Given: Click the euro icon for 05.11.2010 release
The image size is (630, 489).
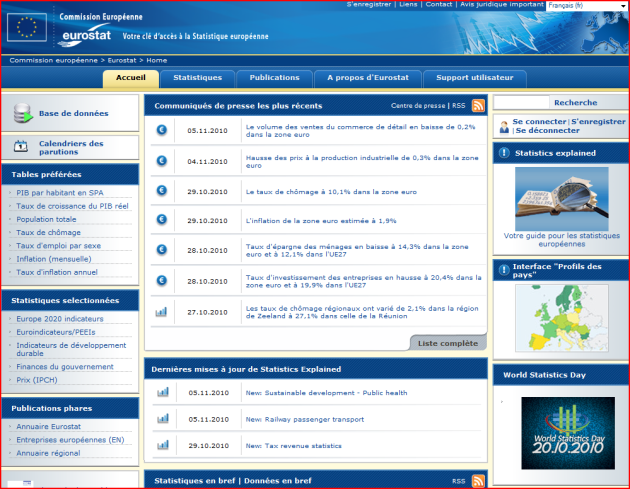Looking at the screenshot, I should coord(162,130).
